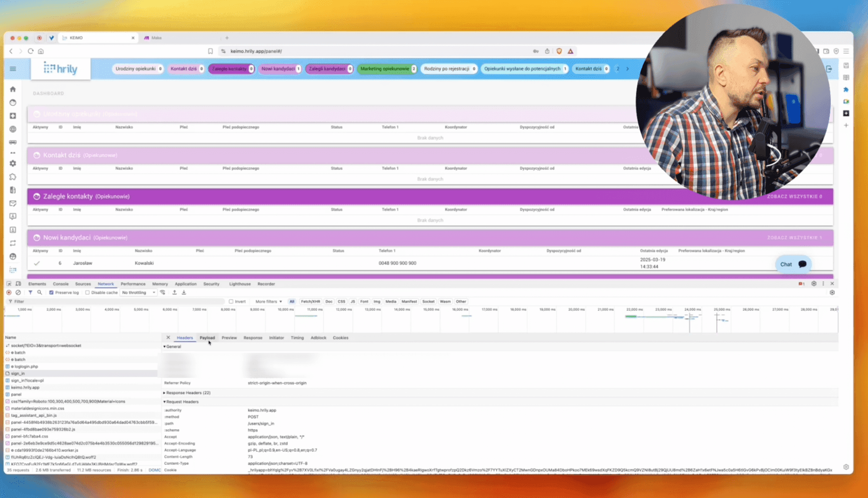Switch to the Response tab
868x498 pixels.
253,338
